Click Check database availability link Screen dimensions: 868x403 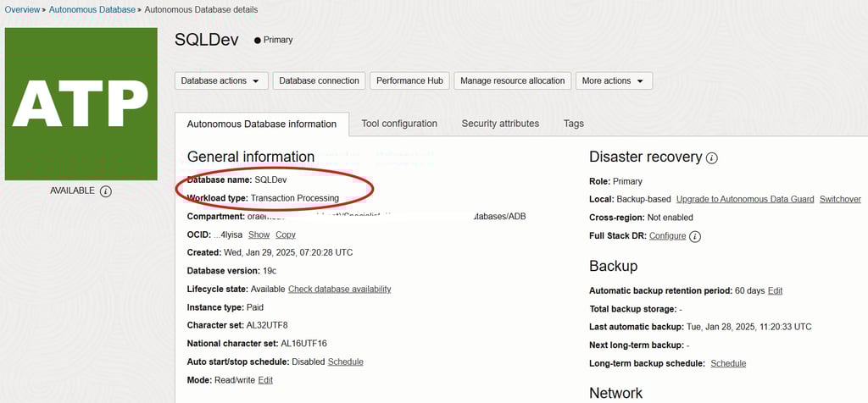340,289
